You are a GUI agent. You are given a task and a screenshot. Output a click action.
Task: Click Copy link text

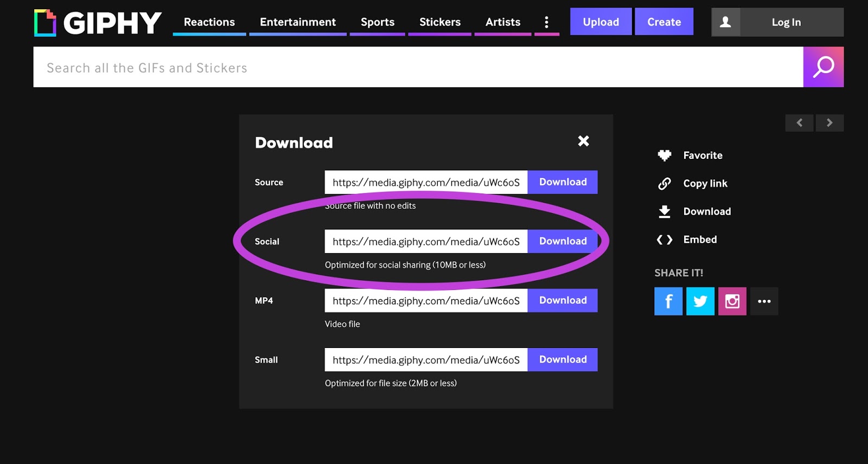[x=705, y=184]
